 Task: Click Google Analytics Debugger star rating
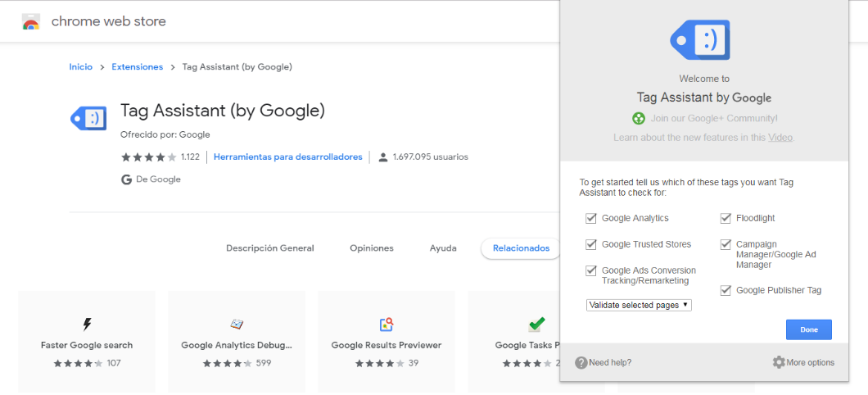pos(228,363)
